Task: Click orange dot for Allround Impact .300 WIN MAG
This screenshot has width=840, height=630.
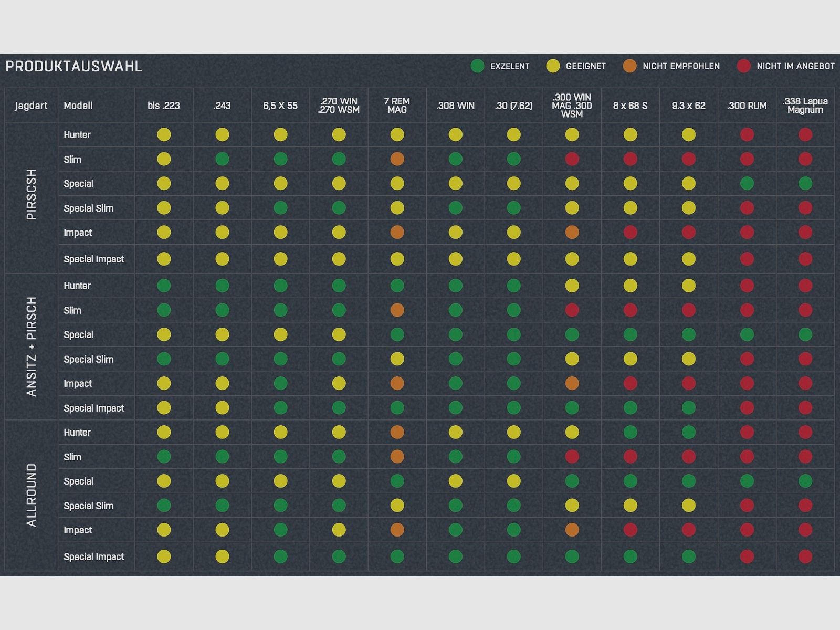Action: point(572,530)
